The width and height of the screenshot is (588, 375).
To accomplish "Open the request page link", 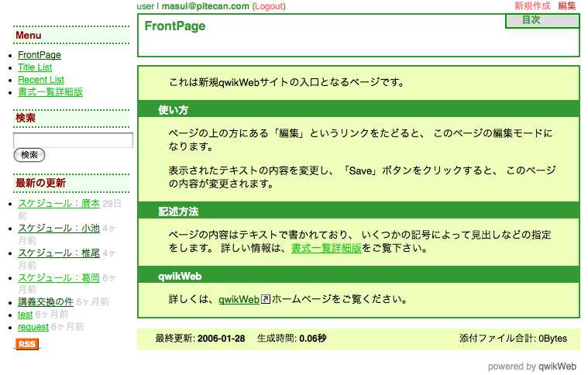I will [33, 327].
